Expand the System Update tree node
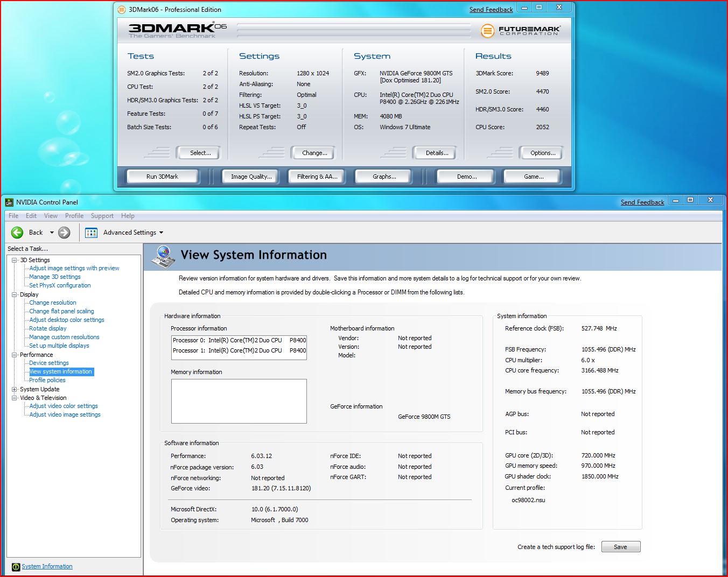728x577 pixels. (15, 389)
